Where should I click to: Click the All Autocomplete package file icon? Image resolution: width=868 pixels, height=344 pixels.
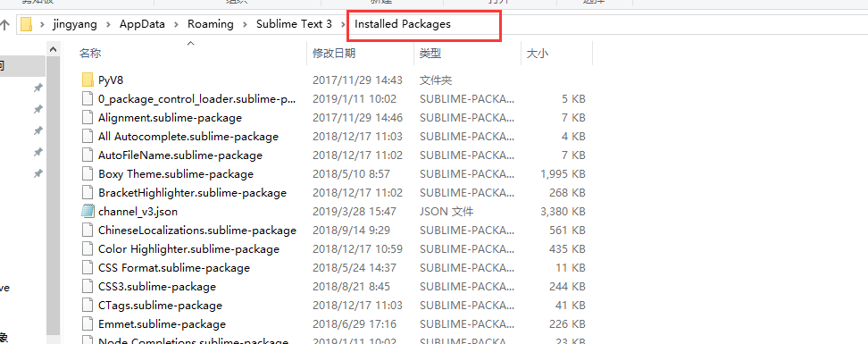(x=88, y=137)
